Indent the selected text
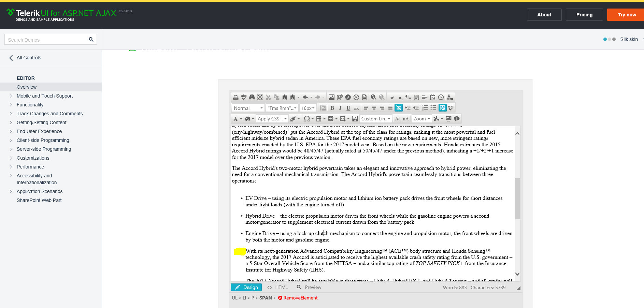This screenshot has height=308, width=644. point(408,108)
